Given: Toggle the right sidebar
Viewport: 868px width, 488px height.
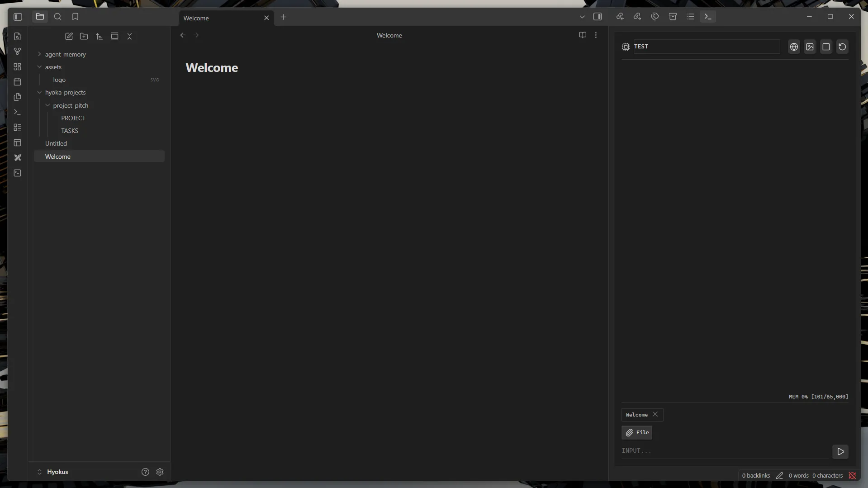Looking at the screenshot, I should tap(598, 17).
